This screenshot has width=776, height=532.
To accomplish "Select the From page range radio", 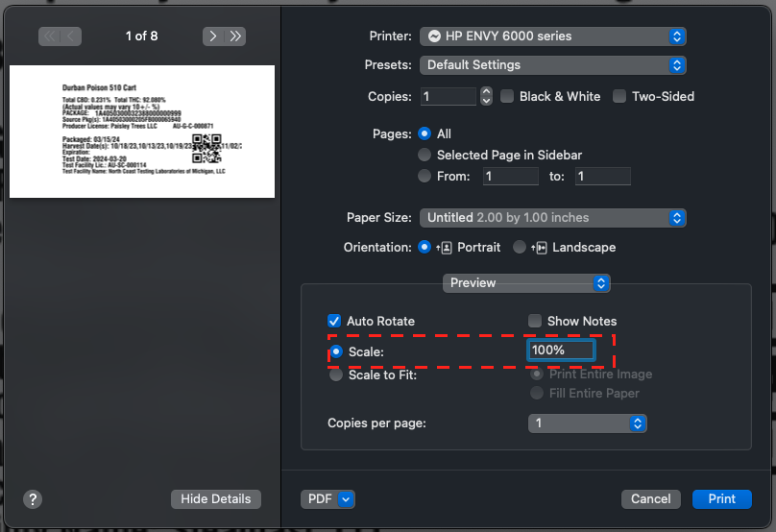I will (424, 176).
